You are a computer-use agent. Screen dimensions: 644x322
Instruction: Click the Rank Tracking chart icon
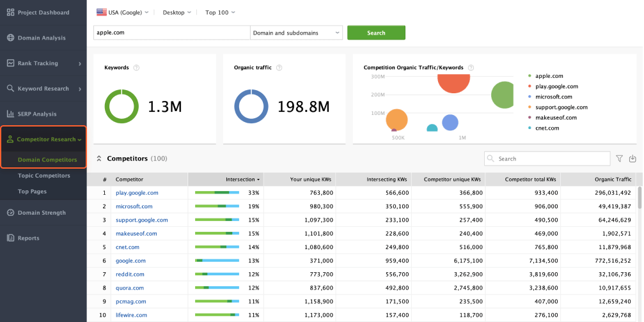(11, 63)
